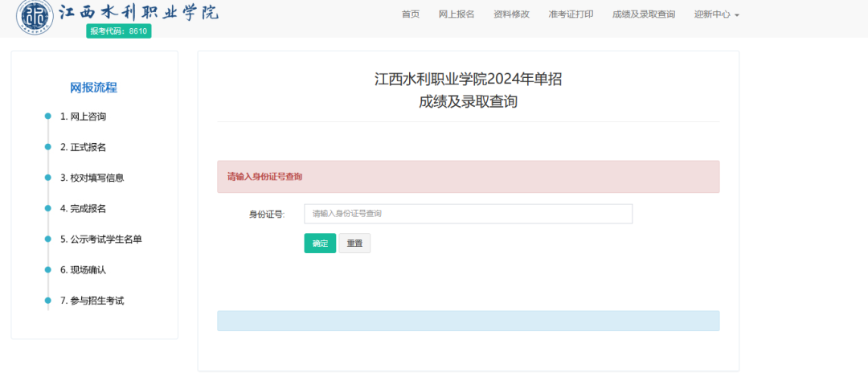Screen dimensions: 868x381
Task: Submit with the green 确定 button
Action: tap(320, 243)
